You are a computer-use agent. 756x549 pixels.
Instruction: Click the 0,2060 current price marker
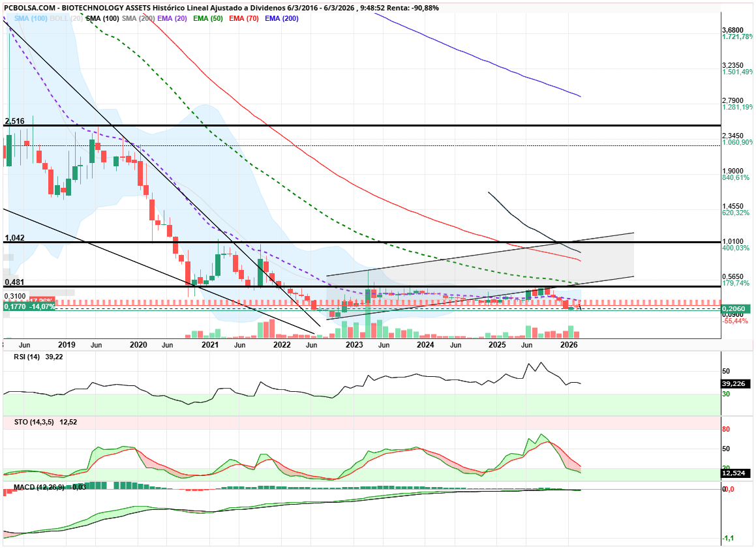(x=735, y=307)
